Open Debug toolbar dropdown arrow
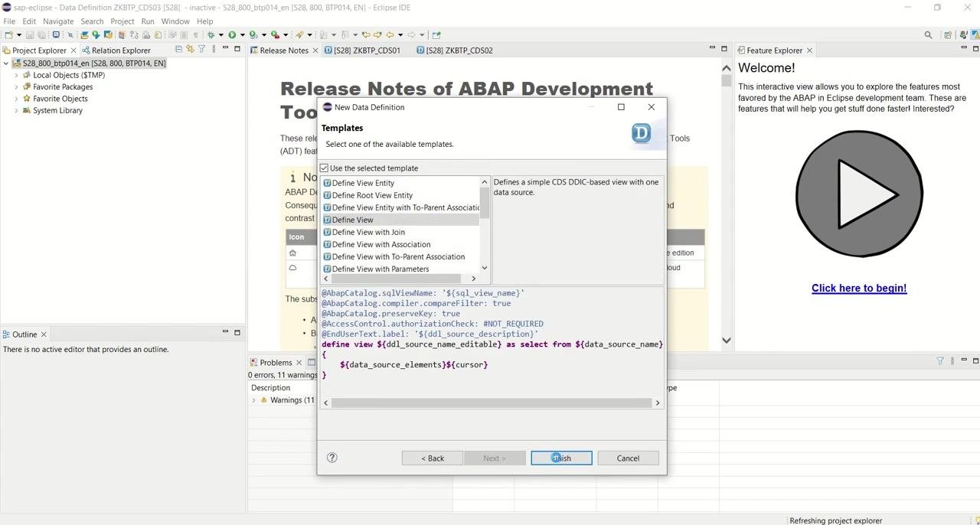Image resolution: width=980 pixels, height=525 pixels. click(x=221, y=34)
